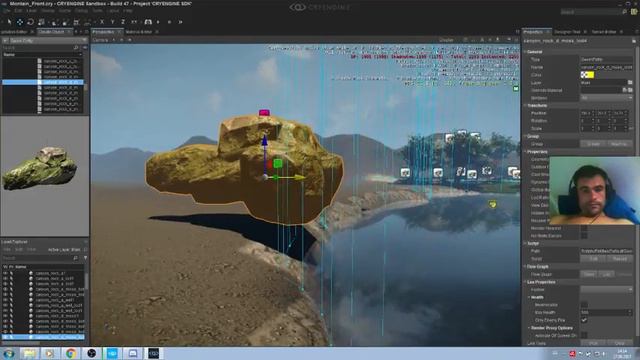Click the binoculars icon in toolbar

click(x=148, y=22)
